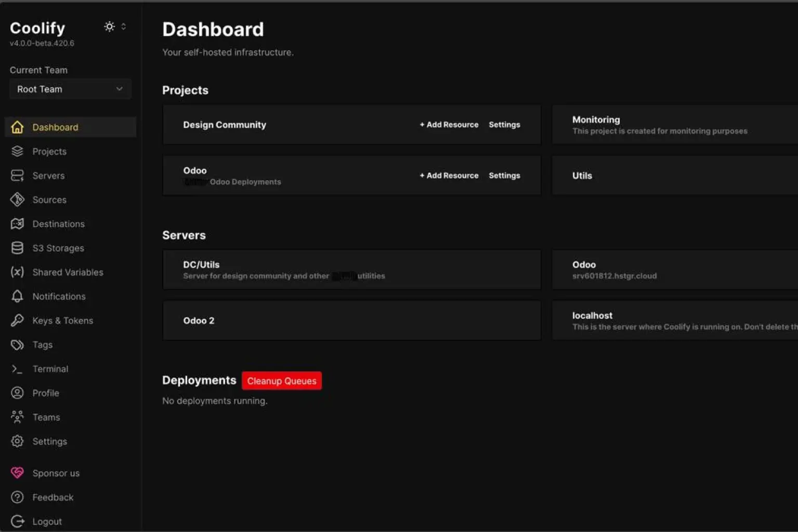Click the Keys & Tokens key icon
Image resolution: width=798 pixels, height=532 pixels.
point(17,321)
